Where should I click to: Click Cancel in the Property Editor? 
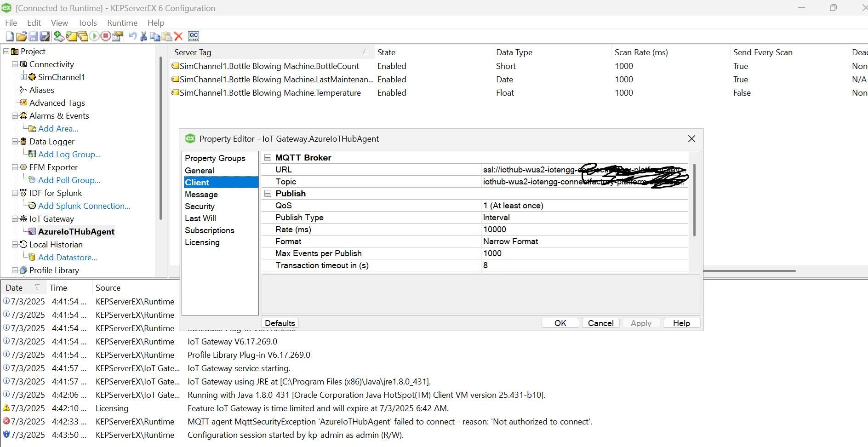point(601,323)
